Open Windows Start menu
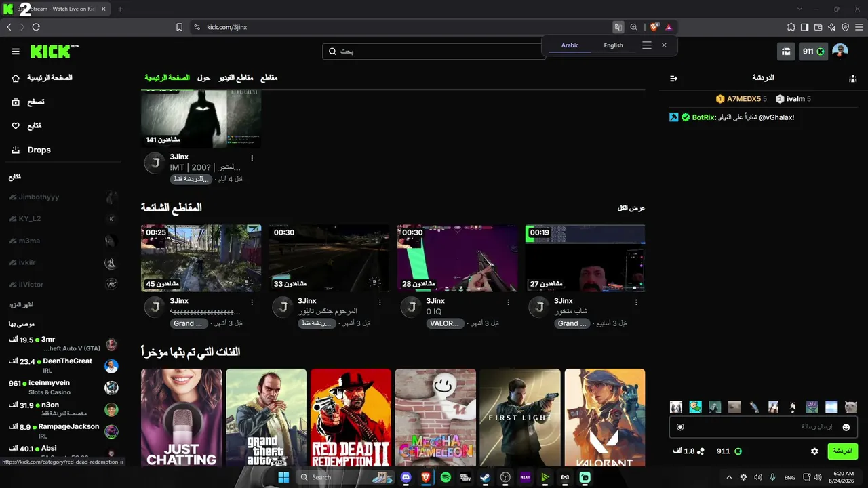Image resolution: width=868 pixels, height=488 pixels. [283, 477]
